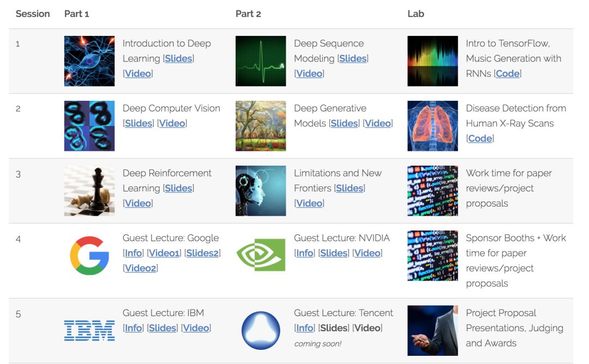
Task: Click the NVIDIA logo icon
Action: (x=261, y=255)
